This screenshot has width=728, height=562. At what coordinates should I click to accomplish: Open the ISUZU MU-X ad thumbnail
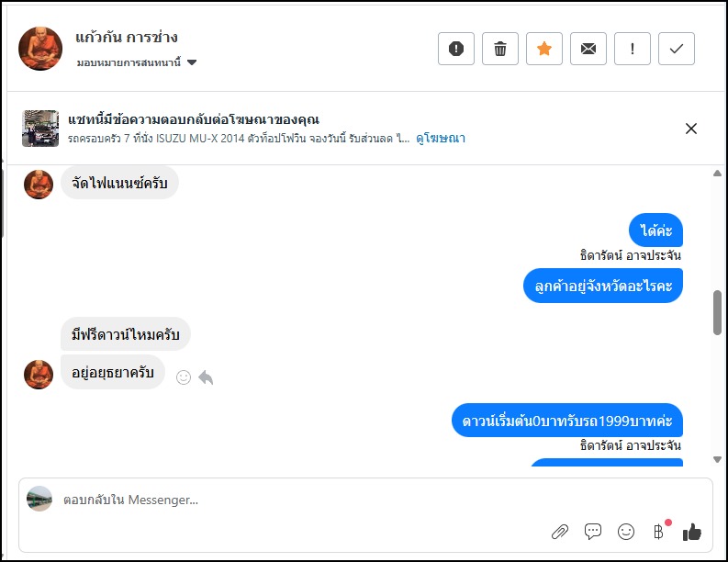tap(40, 129)
